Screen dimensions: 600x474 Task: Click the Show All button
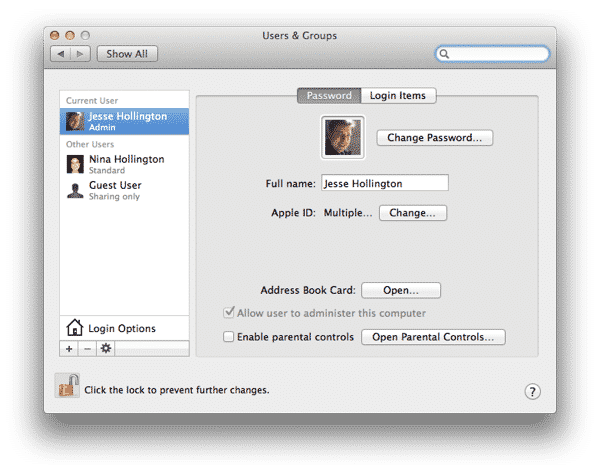pyautogui.click(x=127, y=54)
